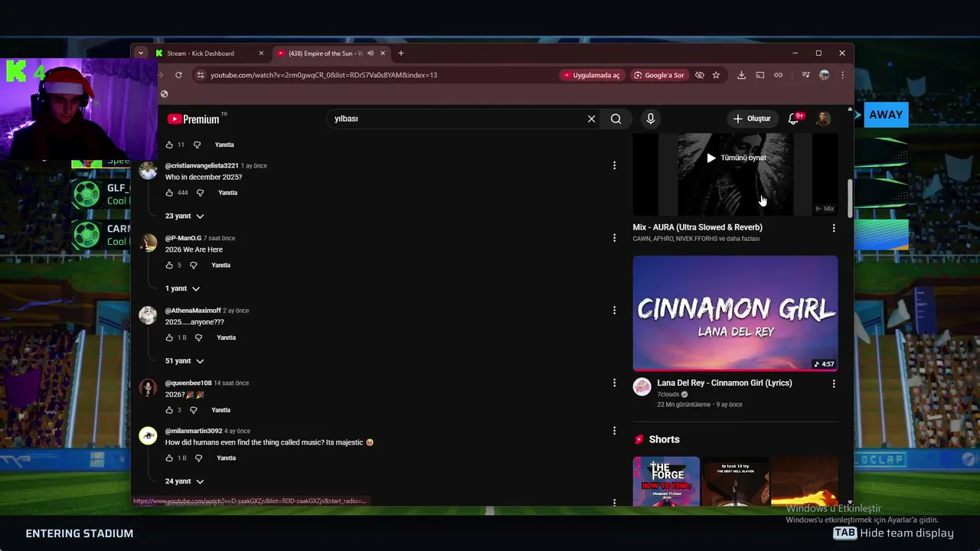Click globe icon on bookmarks bar

(164, 94)
